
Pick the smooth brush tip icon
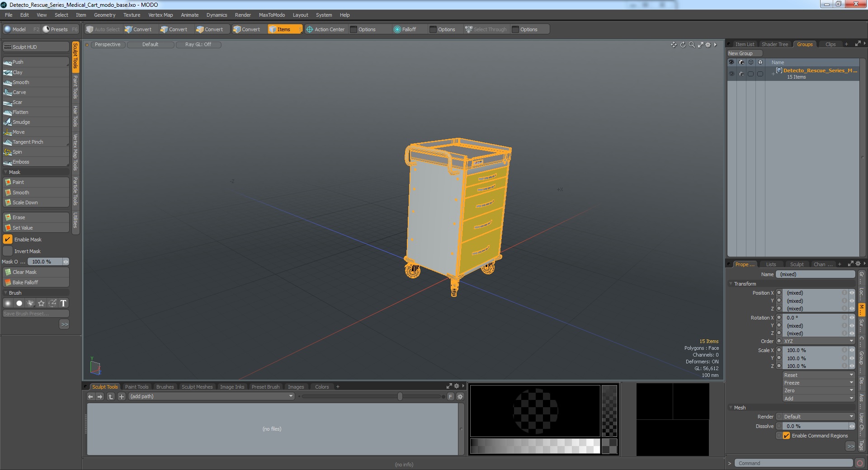tap(8, 303)
